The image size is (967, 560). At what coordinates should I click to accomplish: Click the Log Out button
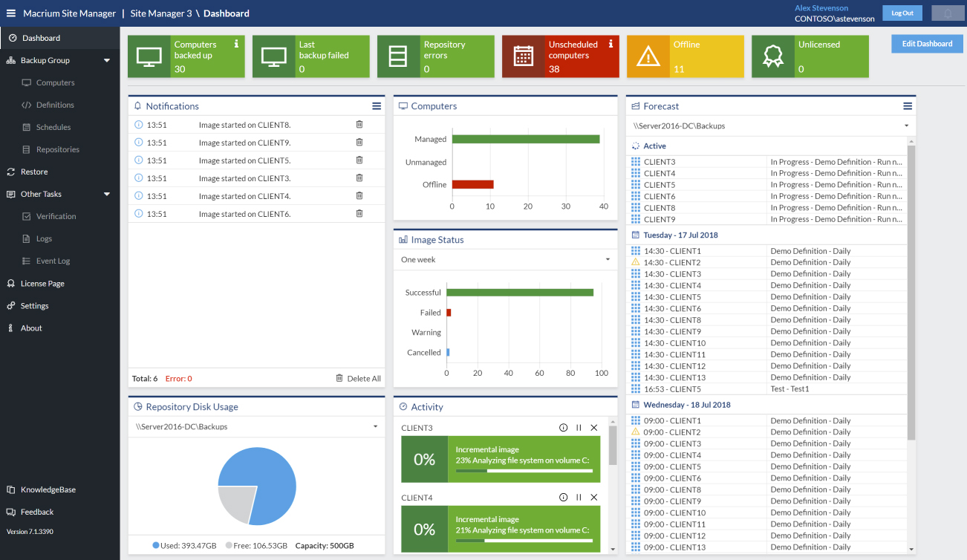pyautogui.click(x=902, y=13)
